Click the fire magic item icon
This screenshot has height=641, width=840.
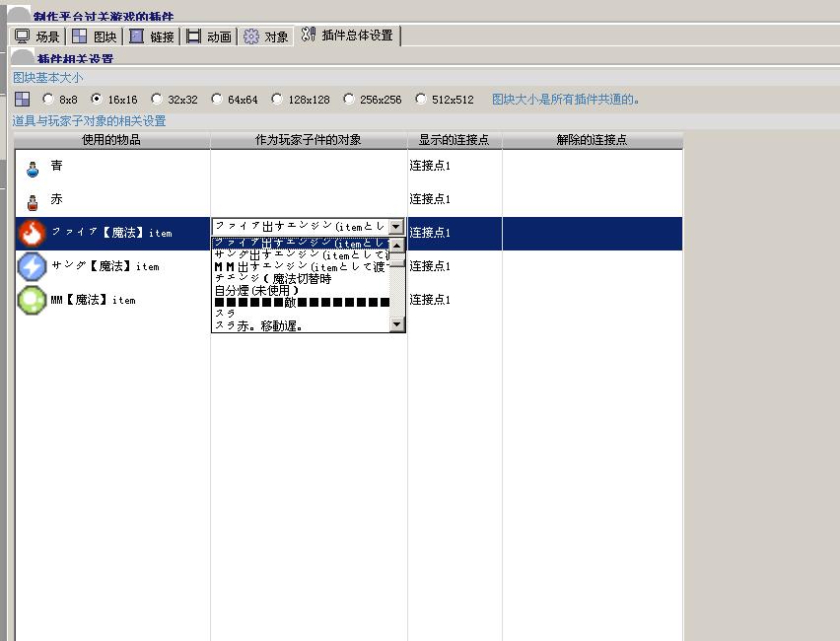coord(33,233)
